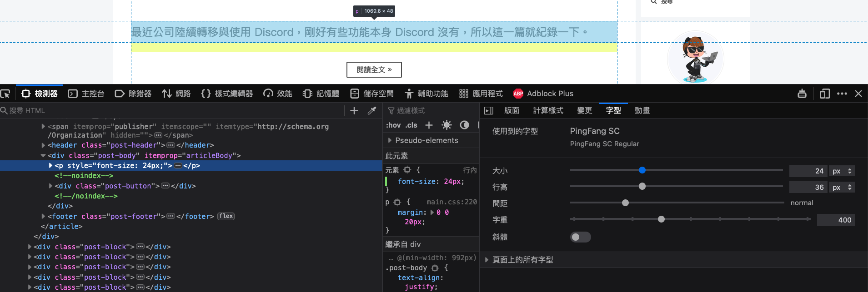The height and width of the screenshot is (292, 868).
Task: Switch to the 主控台 console tab
Action: (86, 94)
